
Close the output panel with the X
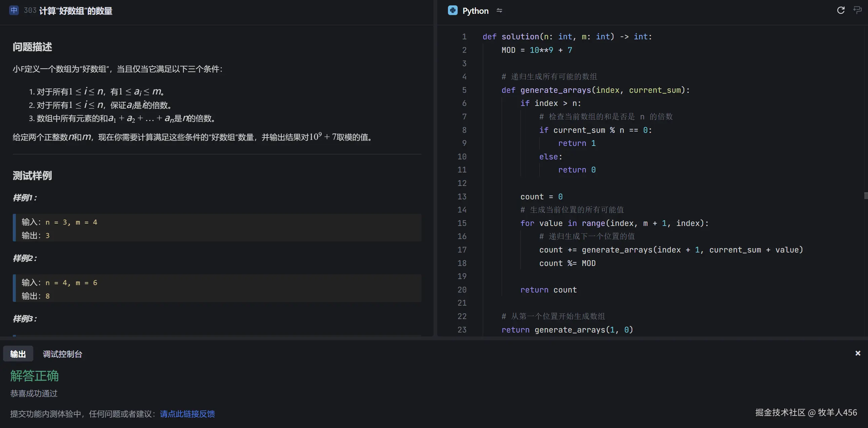[x=858, y=353]
